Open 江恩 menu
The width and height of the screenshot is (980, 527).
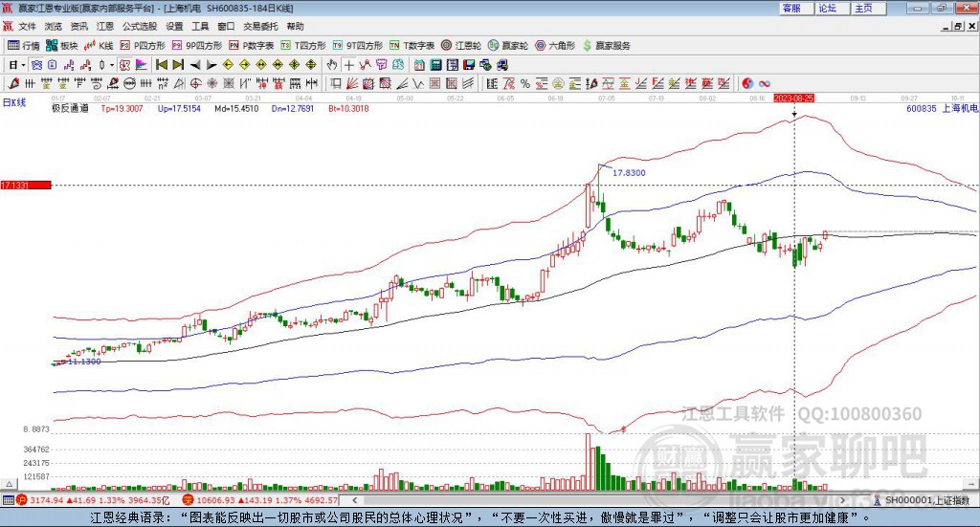click(105, 26)
